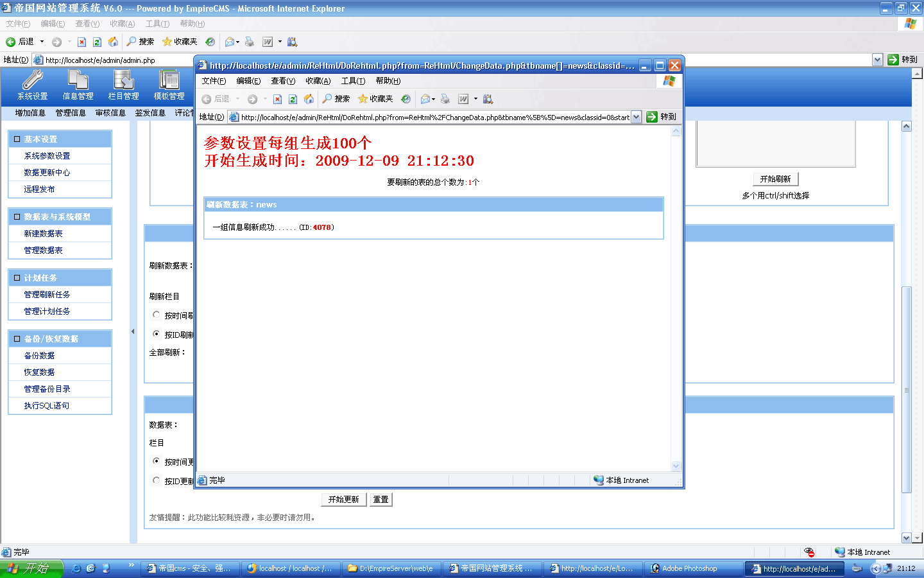Select the 按ID更新 radio button

coord(156,480)
